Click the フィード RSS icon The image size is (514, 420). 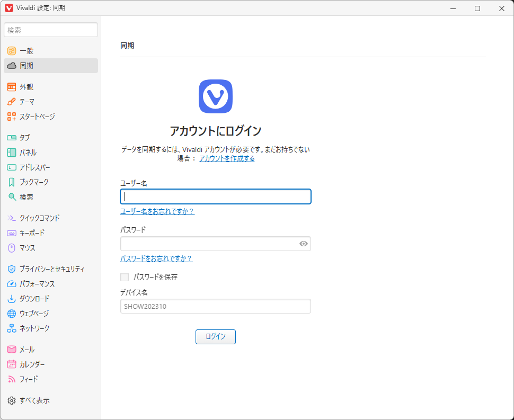click(x=12, y=379)
